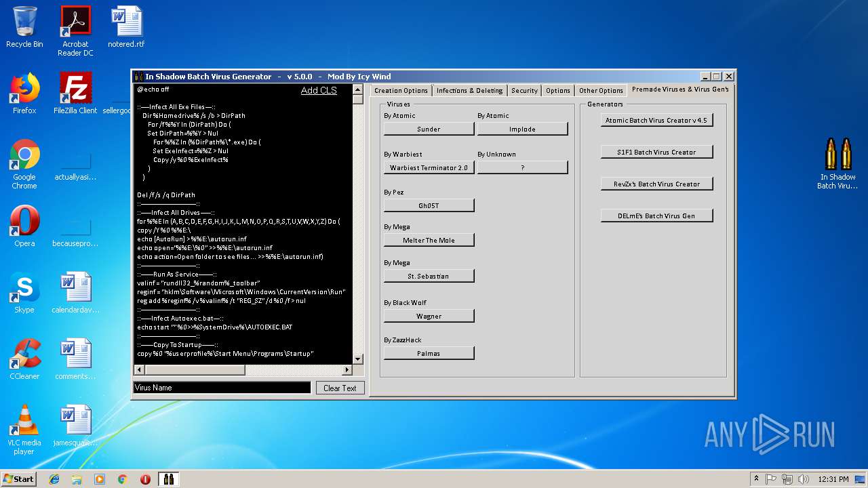Click RevZx's Batch Virus Creator button
Screen dimensions: 868x488
pos(656,184)
